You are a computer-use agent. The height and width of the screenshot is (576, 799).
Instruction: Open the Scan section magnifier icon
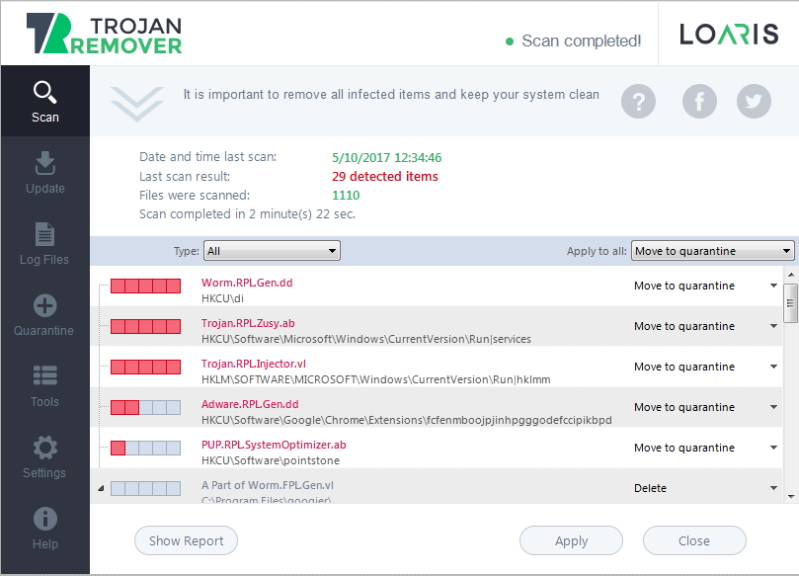tap(45, 92)
